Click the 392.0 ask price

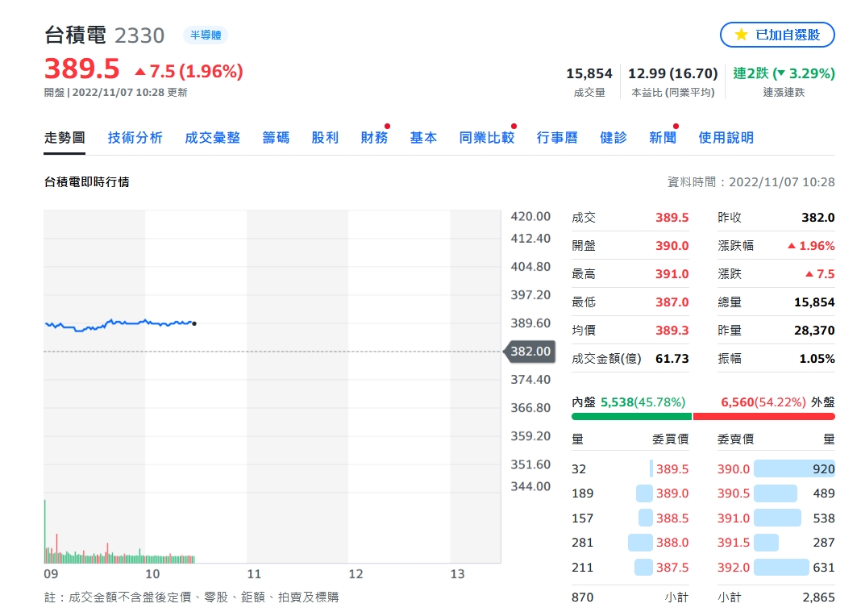pos(734,567)
